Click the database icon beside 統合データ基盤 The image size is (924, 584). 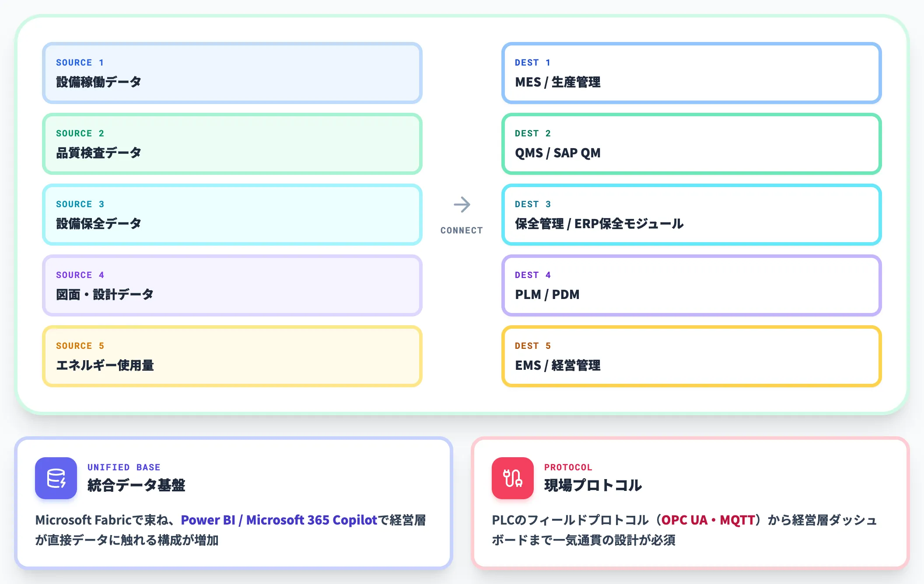point(56,478)
